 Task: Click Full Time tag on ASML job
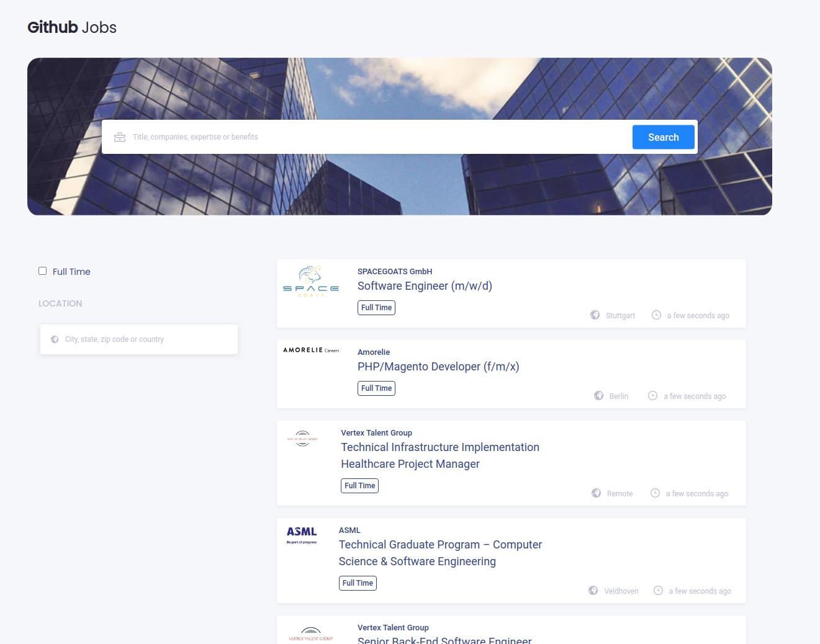[358, 583]
